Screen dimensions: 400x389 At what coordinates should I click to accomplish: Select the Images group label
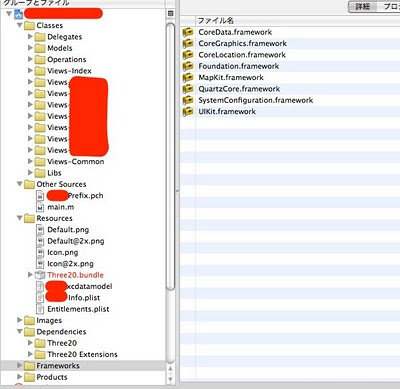49,320
